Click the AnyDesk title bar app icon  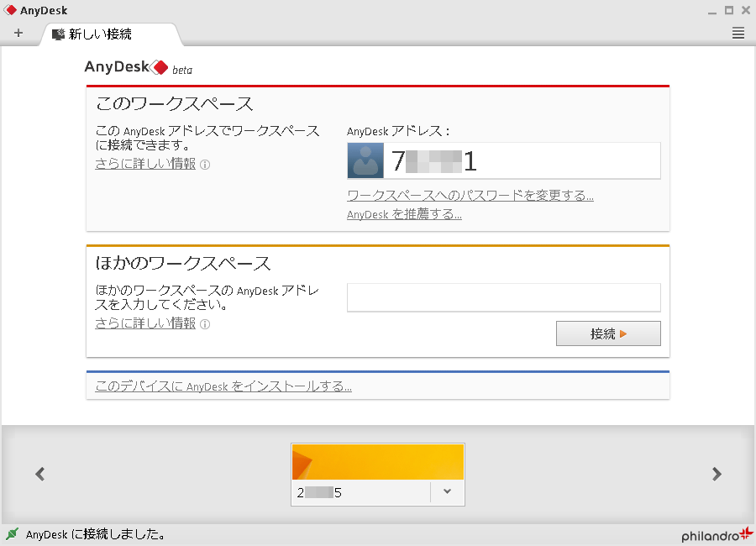[x=10, y=10]
